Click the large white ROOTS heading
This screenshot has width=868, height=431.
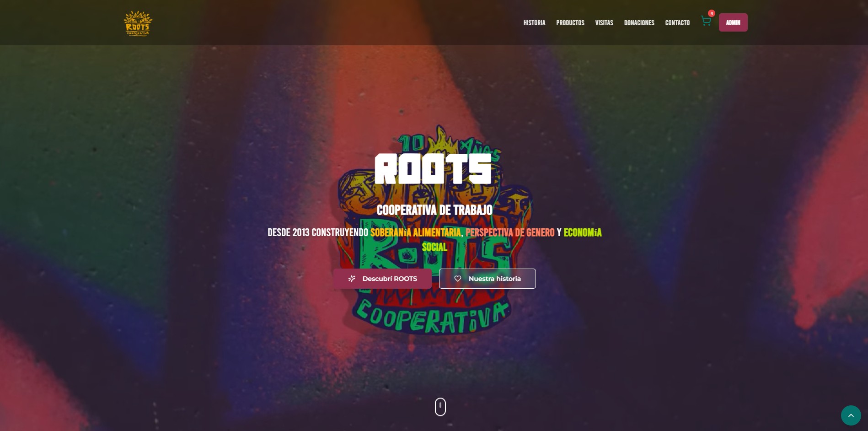[x=433, y=169]
